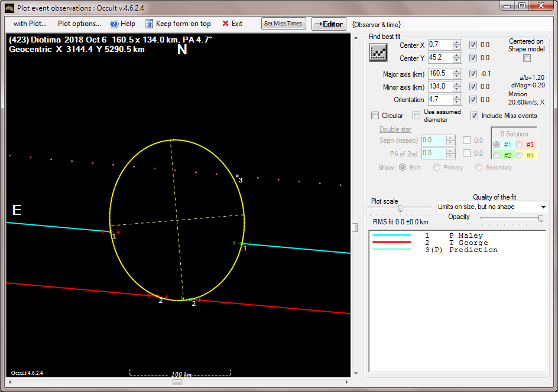This screenshot has height=392, width=558.
Task: Click the vertical scrollbar thumb beside plot
Action: pyautogui.click(x=355, y=227)
